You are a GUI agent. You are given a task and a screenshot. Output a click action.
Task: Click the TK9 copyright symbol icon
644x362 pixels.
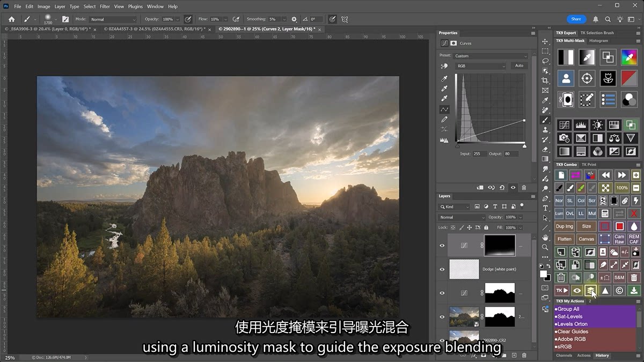pyautogui.click(x=619, y=291)
